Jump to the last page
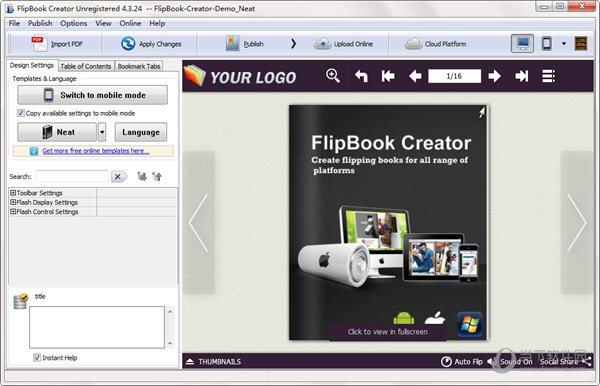The height and width of the screenshot is (386, 600). pos(522,76)
